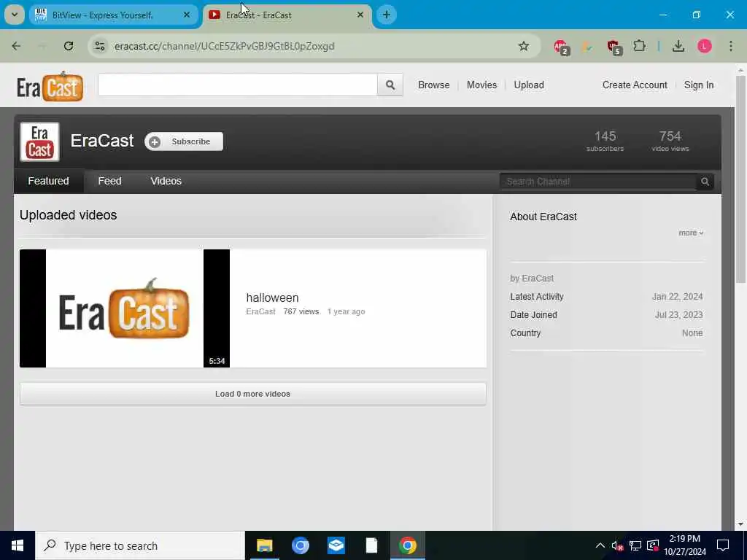Click the 754 video views count
This screenshot has width=747, height=560.
[670, 141]
